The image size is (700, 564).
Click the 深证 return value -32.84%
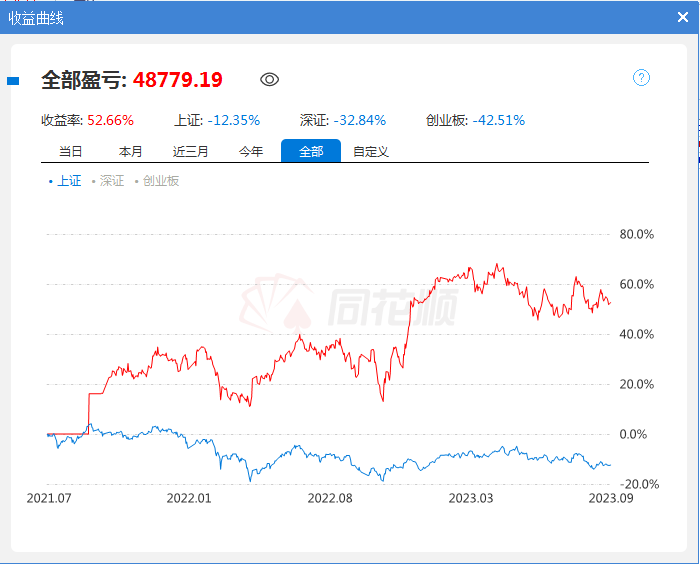(360, 120)
